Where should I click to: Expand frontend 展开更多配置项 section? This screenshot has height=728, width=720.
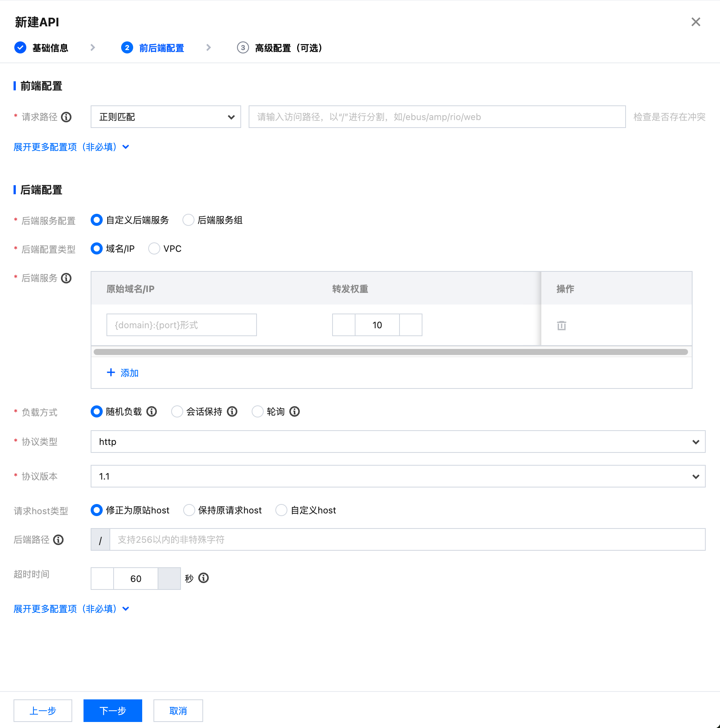point(71,147)
